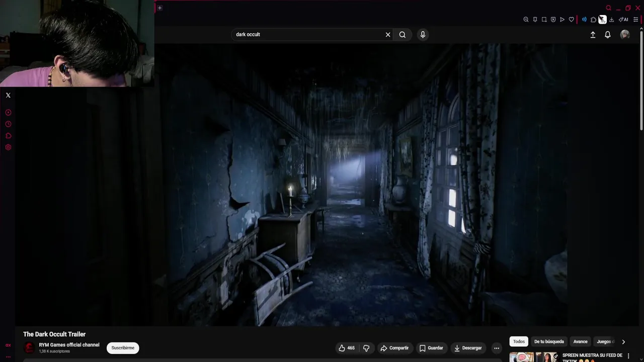Screen dimensions: 644x362
Task: Select the De tu búsqueda chip
Action: 549,342
